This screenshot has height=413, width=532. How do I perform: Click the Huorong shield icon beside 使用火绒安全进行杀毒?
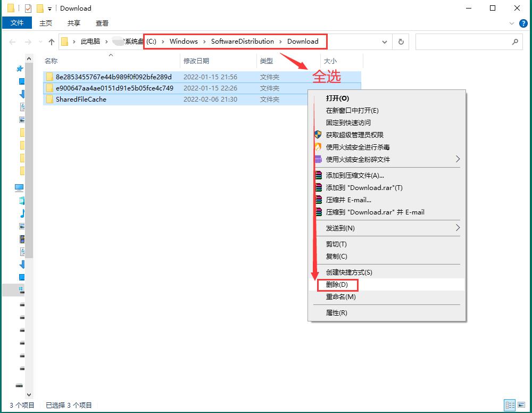click(x=319, y=147)
